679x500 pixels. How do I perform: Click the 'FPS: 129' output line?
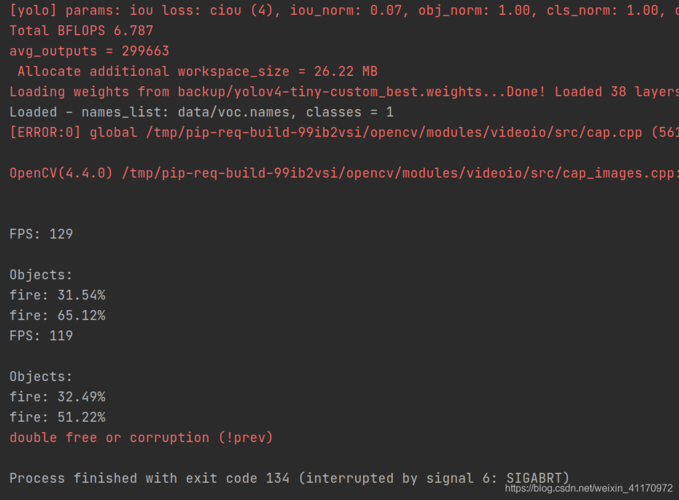coord(41,234)
